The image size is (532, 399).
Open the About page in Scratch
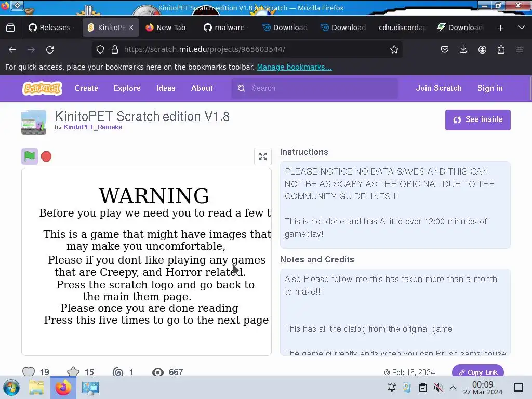click(x=202, y=88)
